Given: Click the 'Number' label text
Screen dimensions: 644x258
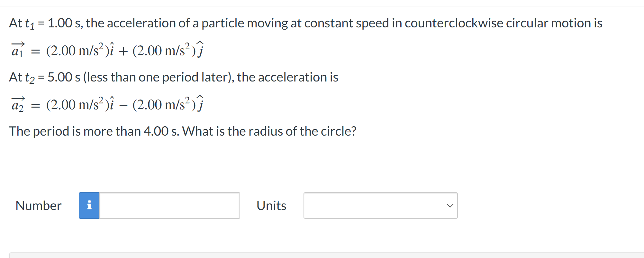Looking at the screenshot, I should coord(38,205).
